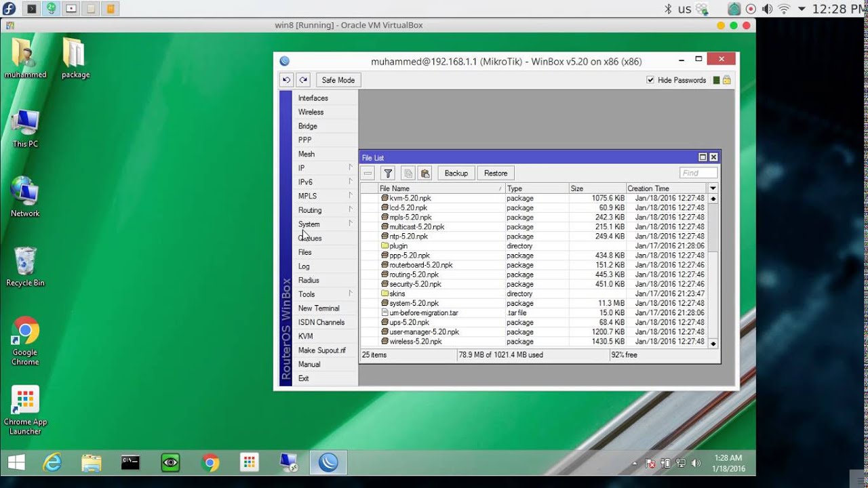Viewport: 868px width, 488px height.
Task: Click the Restore button
Action: pos(496,174)
